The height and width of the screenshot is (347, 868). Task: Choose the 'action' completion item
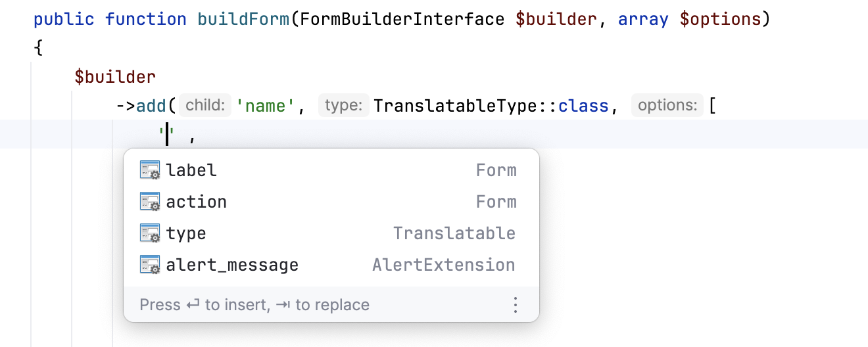(x=197, y=202)
